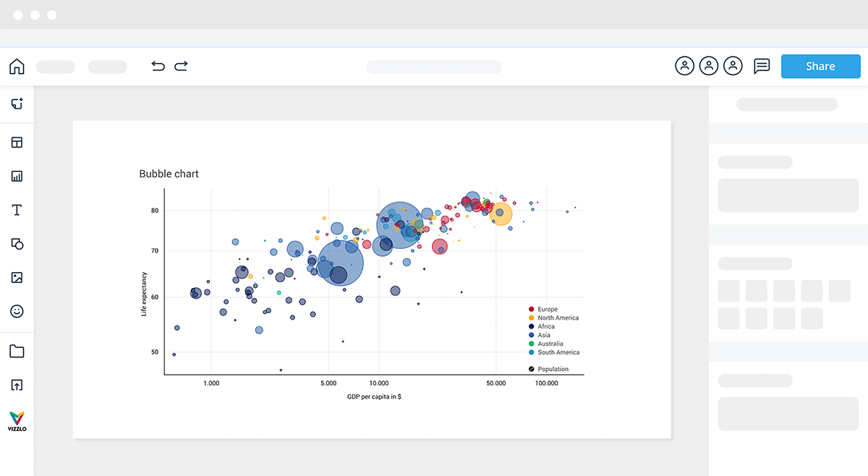868x476 pixels.
Task: Open the folder icon in sidebar
Action: 17,352
